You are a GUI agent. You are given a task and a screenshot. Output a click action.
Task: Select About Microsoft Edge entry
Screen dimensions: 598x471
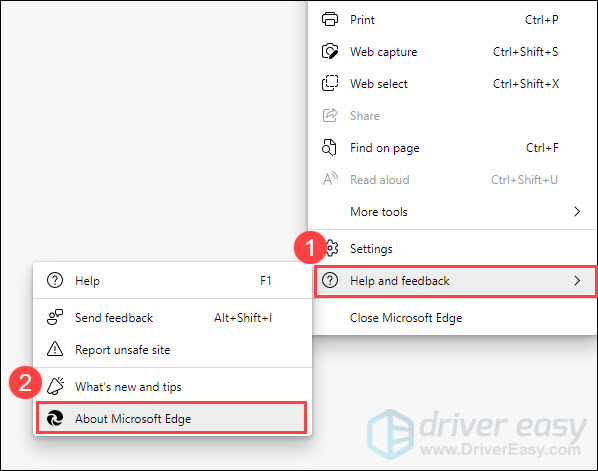click(x=171, y=418)
